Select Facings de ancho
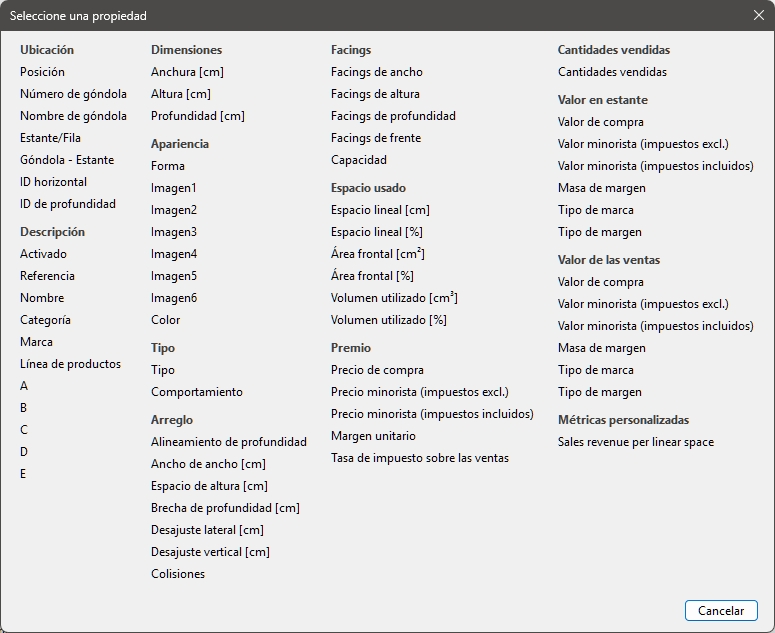 tap(376, 72)
